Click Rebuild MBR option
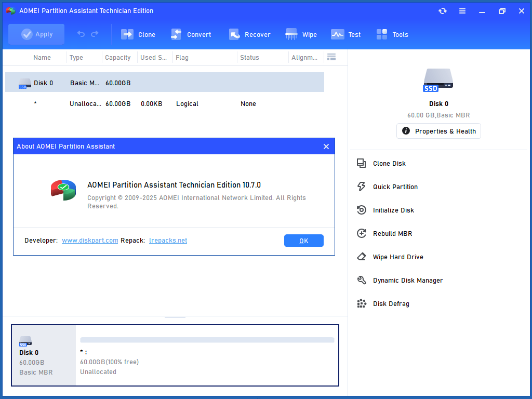Image resolution: width=532 pixels, height=399 pixels. [392, 234]
